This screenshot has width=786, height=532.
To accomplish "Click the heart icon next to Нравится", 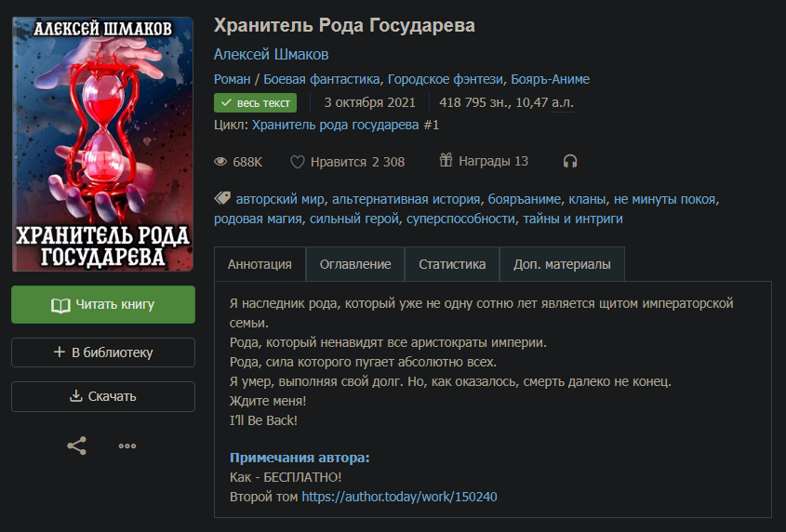I will pos(298,162).
